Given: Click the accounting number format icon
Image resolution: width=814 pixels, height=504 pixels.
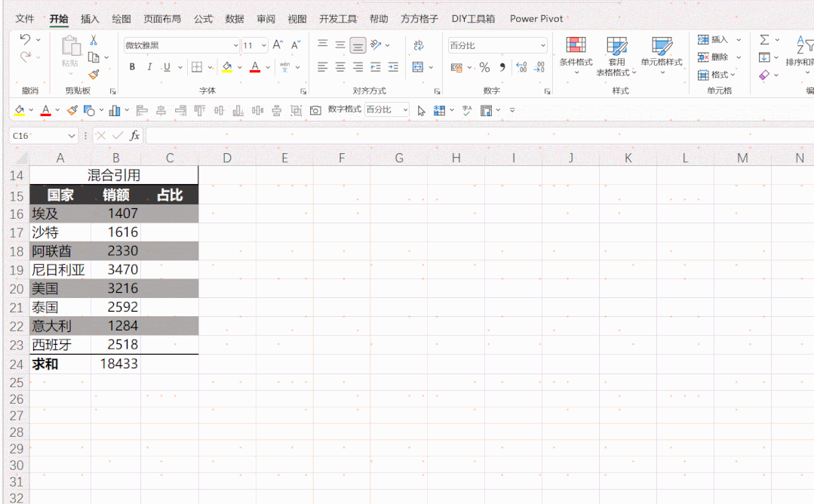Looking at the screenshot, I should [456, 67].
